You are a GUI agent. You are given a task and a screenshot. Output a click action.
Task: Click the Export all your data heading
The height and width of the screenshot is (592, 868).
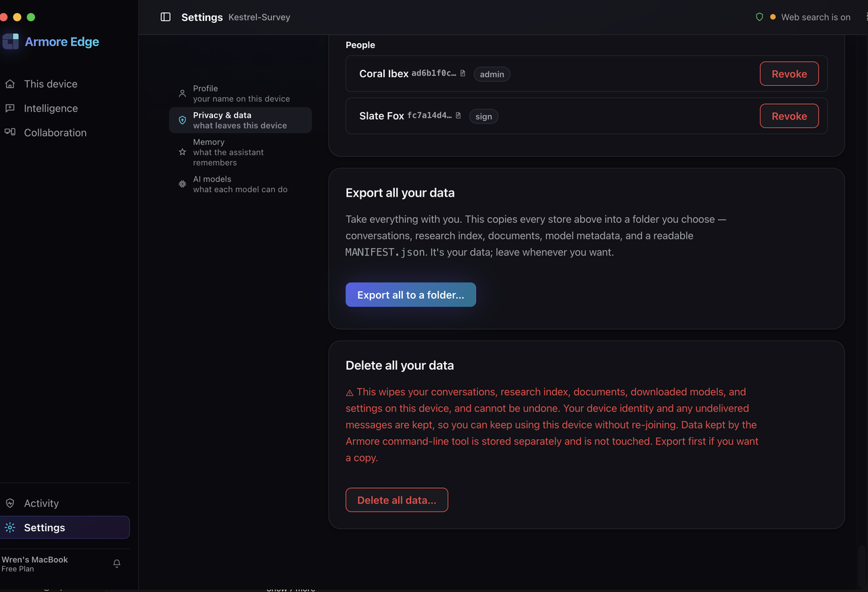(x=400, y=193)
